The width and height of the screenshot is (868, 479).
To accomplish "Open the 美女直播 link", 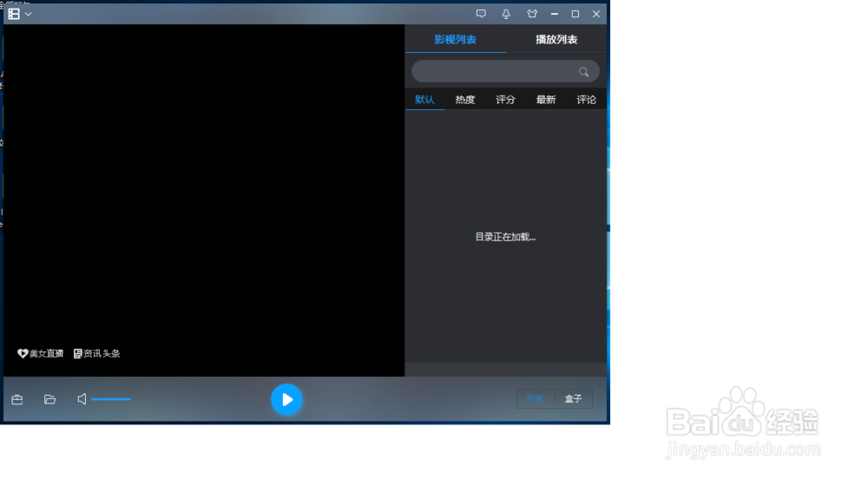I will tap(41, 353).
